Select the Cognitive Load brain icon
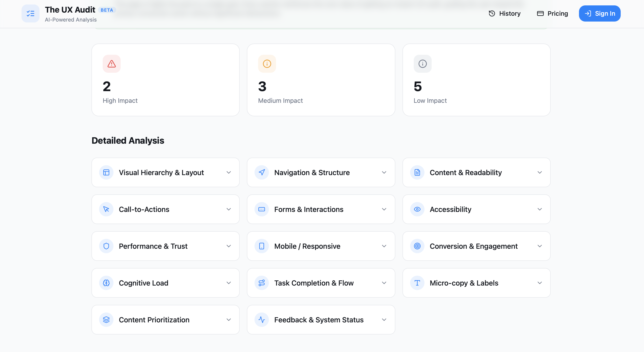This screenshot has height=352, width=644. pyautogui.click(x=106, y=283)
